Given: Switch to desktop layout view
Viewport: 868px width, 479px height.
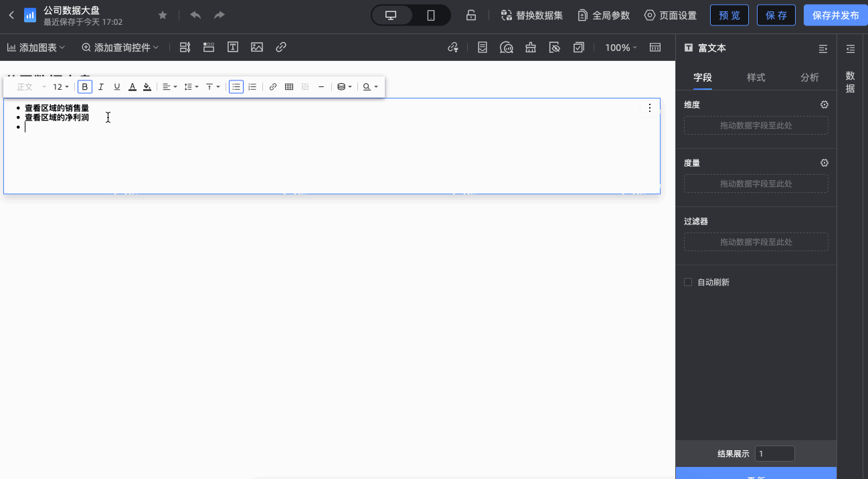Looking at the screenshot, I should pyautogui.click(x=392, y=15).
